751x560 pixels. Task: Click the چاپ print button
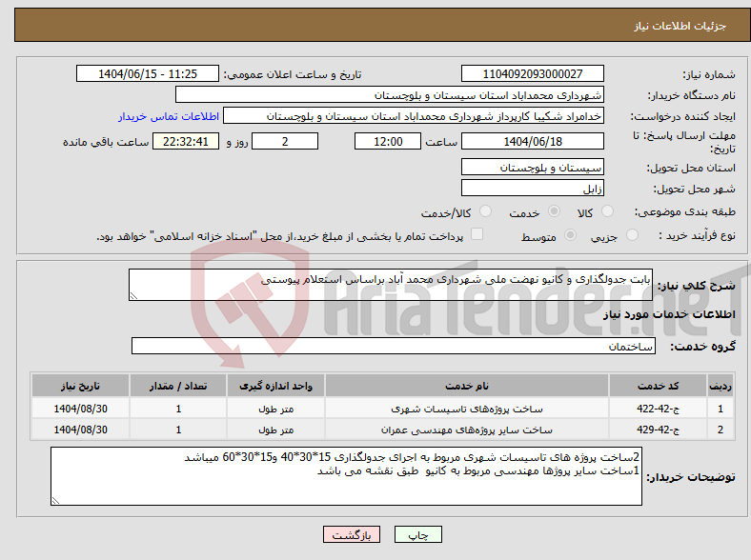(418, 534)
